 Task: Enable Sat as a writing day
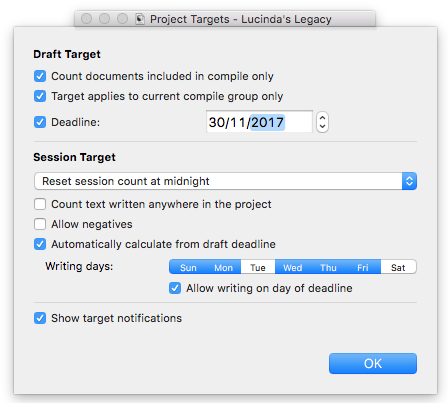(398, 267)
